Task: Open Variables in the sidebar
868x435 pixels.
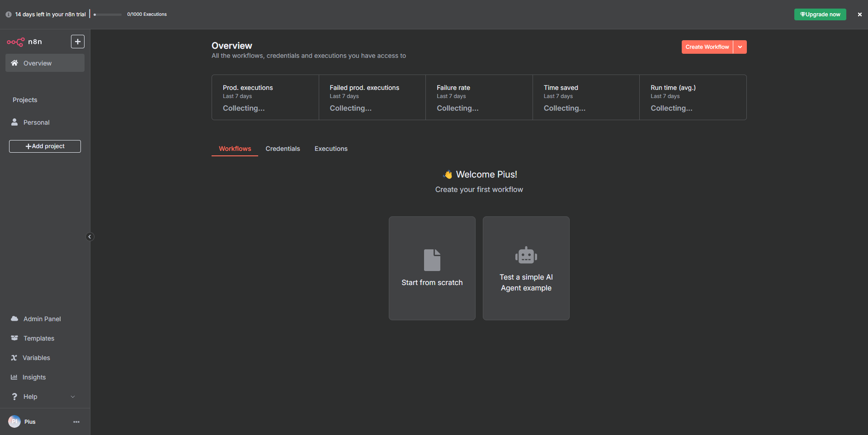Action: click(x=36, y=358)
